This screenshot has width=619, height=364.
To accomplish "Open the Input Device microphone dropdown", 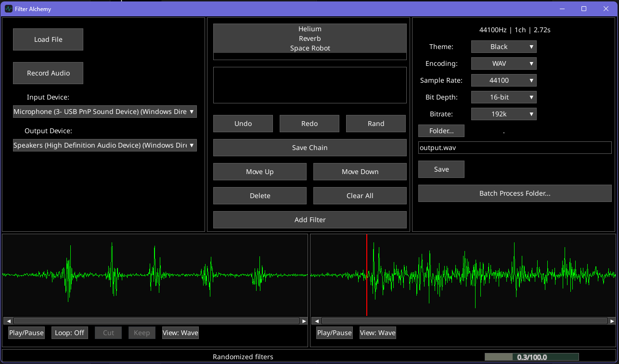I will tap(104, 112).
